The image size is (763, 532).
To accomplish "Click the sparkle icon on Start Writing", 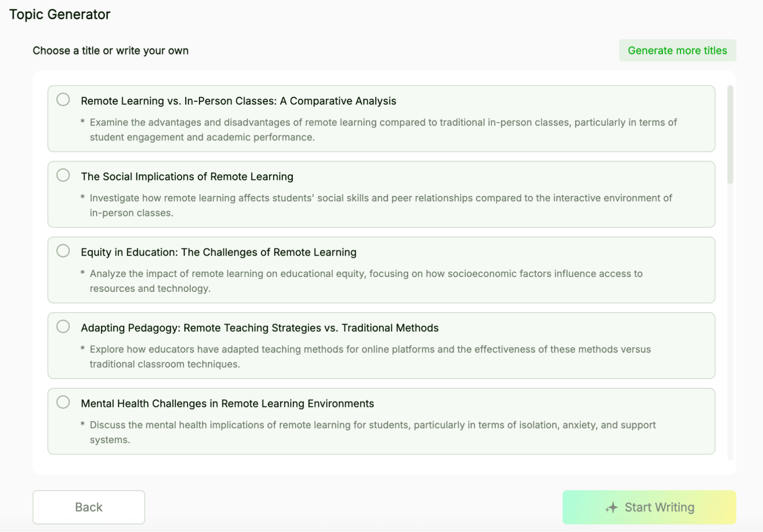I will 611,507.
